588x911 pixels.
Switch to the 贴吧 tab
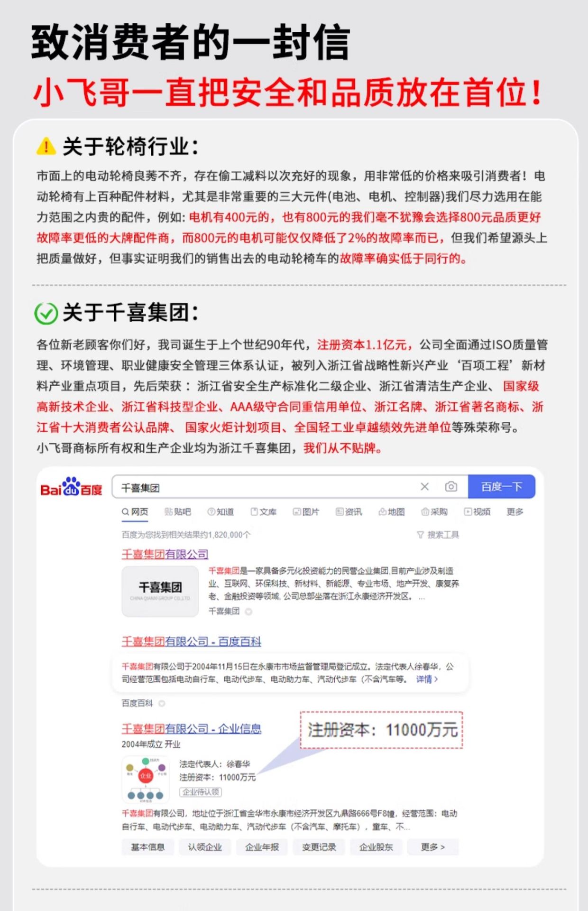pyautogui.click(x=177, y=511)
